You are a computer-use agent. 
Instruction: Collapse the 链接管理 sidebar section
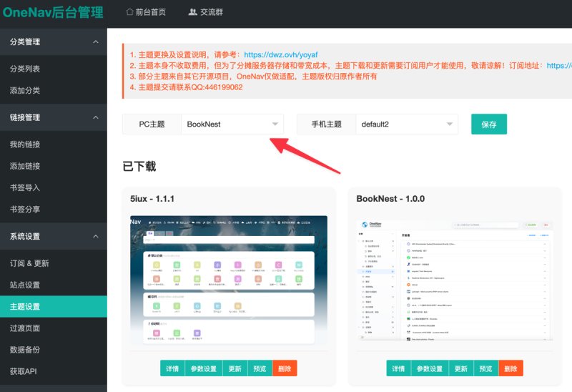tap(53, 117)
